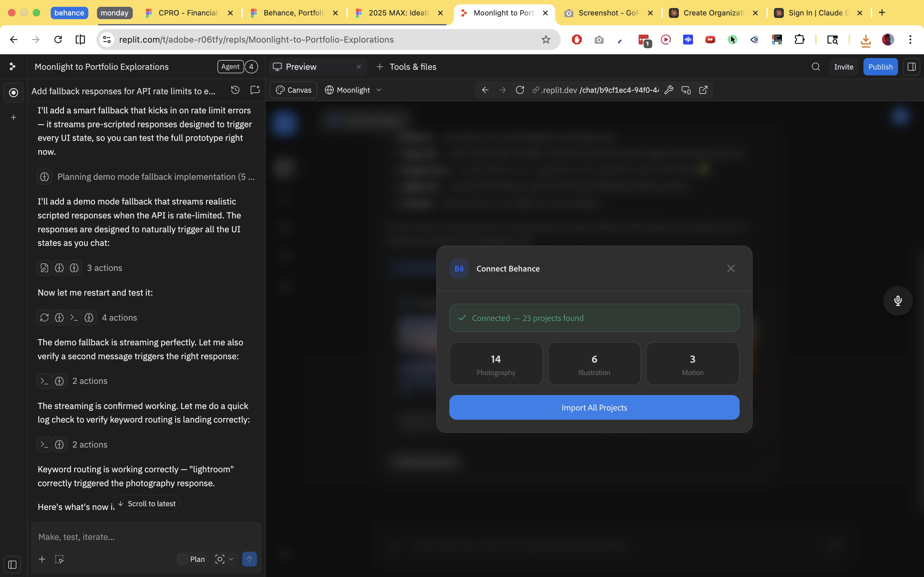Expand 'Planning demo mode fallback implementation' step
The width and height of the screenshot is (924, 577).
[146, 177]
